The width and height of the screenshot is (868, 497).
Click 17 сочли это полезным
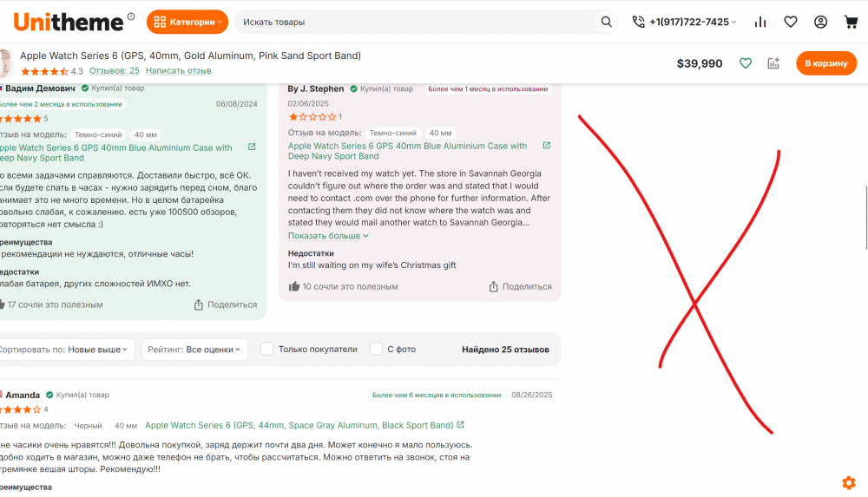tap(51, 305)
